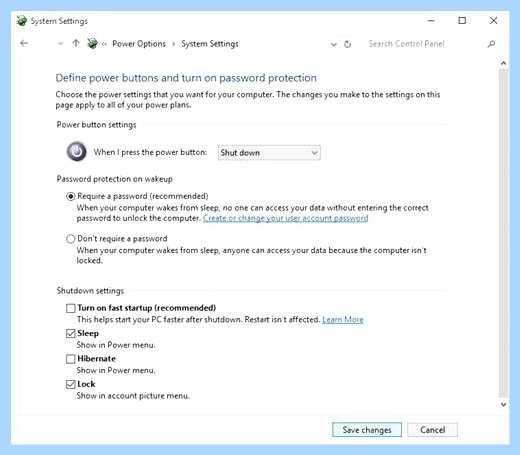Enable Turn on fast startup checkbox
The width and height of the screenshot is (520, 455).
[x=70, y=308]
